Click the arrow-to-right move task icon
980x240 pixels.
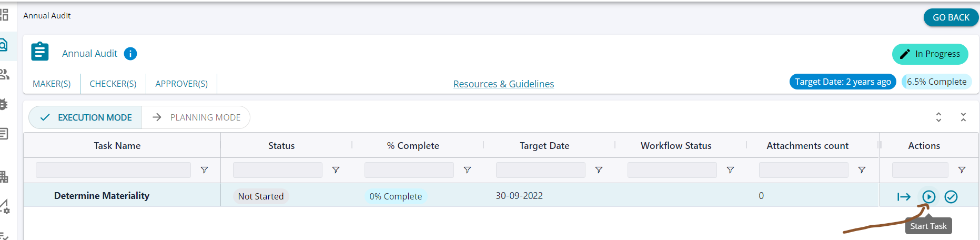point(904,197)
